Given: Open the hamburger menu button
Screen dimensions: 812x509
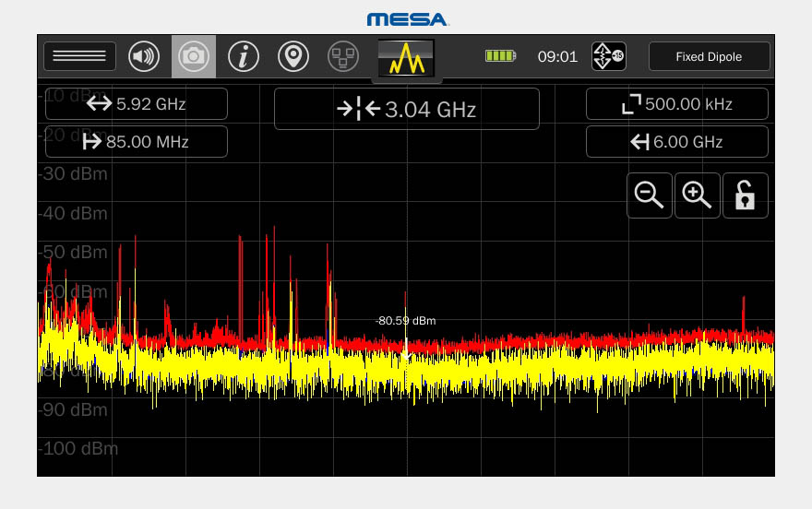Looking at the screenshot, I should [79, 56].
